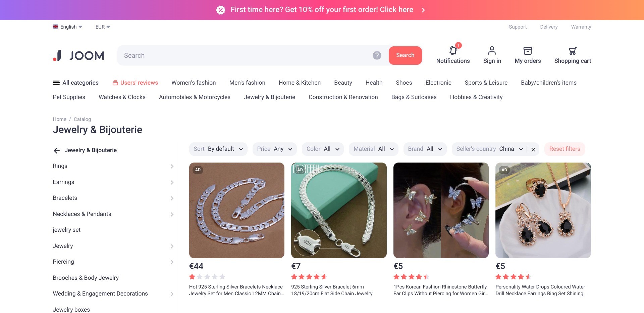This screenshot has height=313, width=644.
Task: Click the first-order 10% off banner
Action: 321,10
